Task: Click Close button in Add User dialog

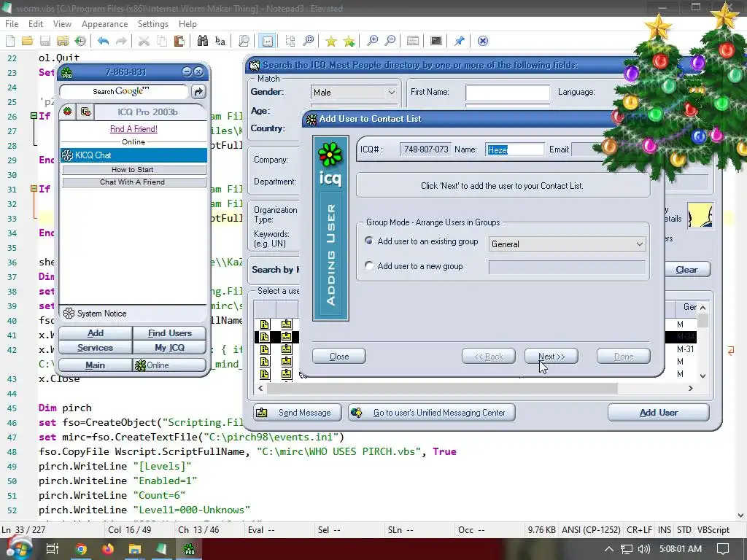Action: pos(339,356)
